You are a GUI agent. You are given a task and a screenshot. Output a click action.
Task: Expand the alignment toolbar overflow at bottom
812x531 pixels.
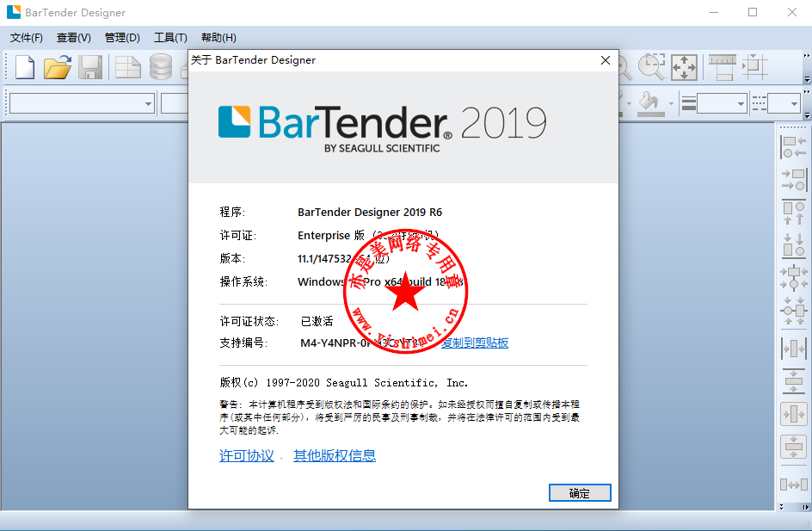(x=782, y=507)
